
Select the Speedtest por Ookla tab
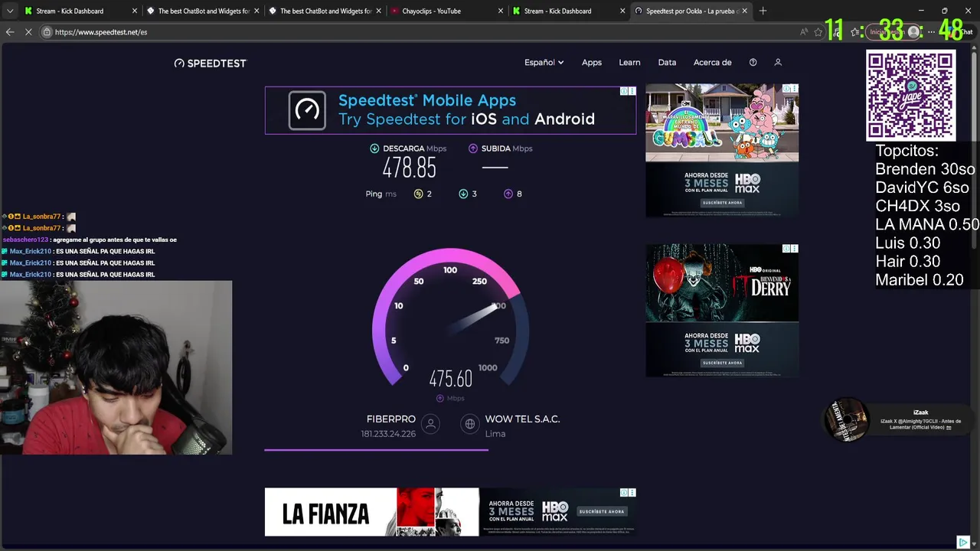[x=691, y=11]
